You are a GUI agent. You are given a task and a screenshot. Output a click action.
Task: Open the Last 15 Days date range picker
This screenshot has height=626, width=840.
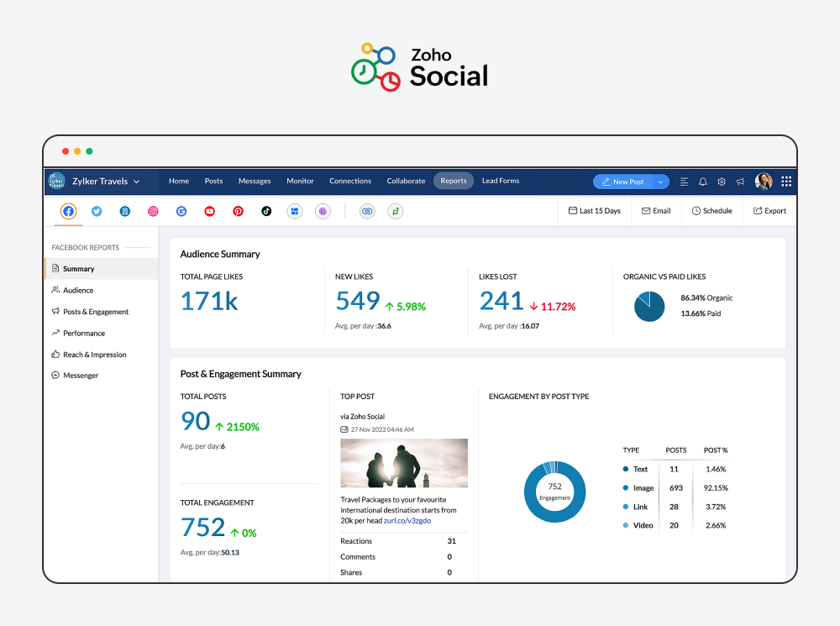coord(595,211)
